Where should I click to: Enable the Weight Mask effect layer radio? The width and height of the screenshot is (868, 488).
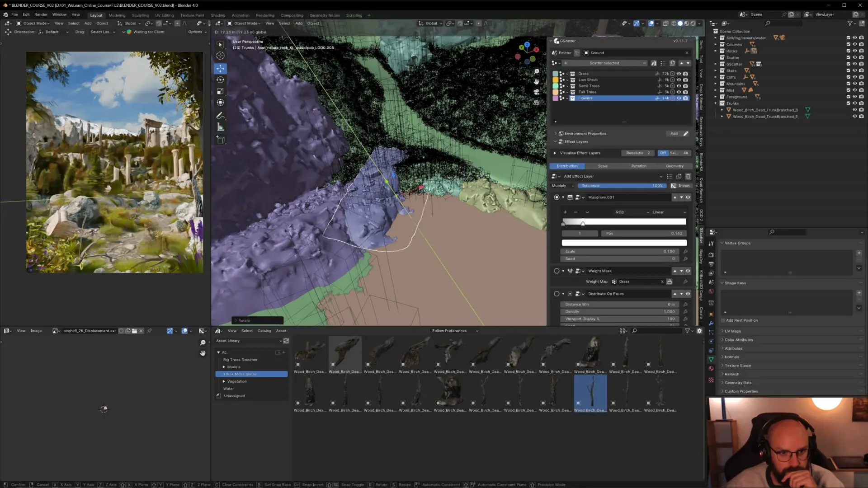coord(557,271)
